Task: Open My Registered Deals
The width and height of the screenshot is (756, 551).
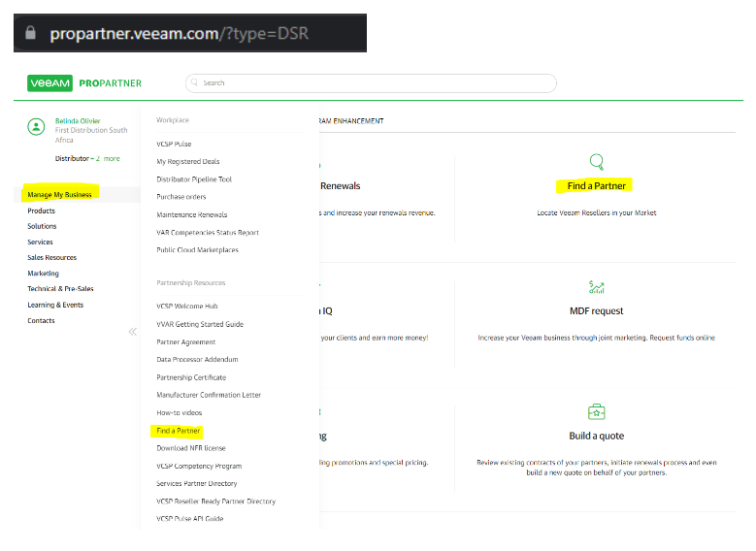Action: point(188,161)
